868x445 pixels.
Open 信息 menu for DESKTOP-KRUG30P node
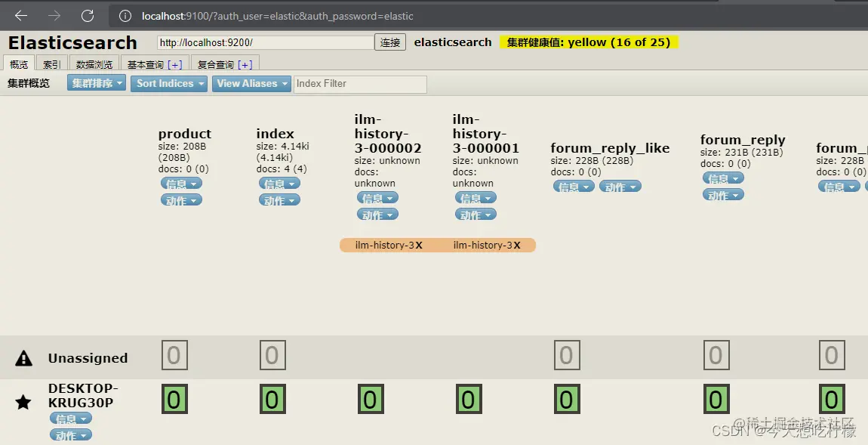pos(70,419)
